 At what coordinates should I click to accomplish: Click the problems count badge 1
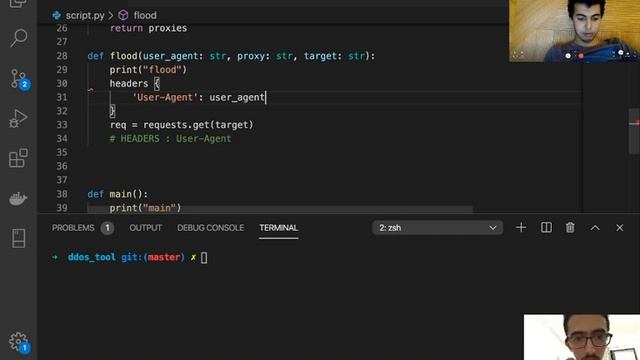(107, 228)
